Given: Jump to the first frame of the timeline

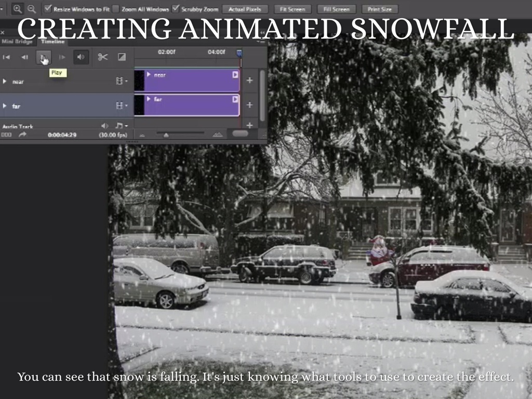Looking at the screenshot, I should click(x=6, y=57).
